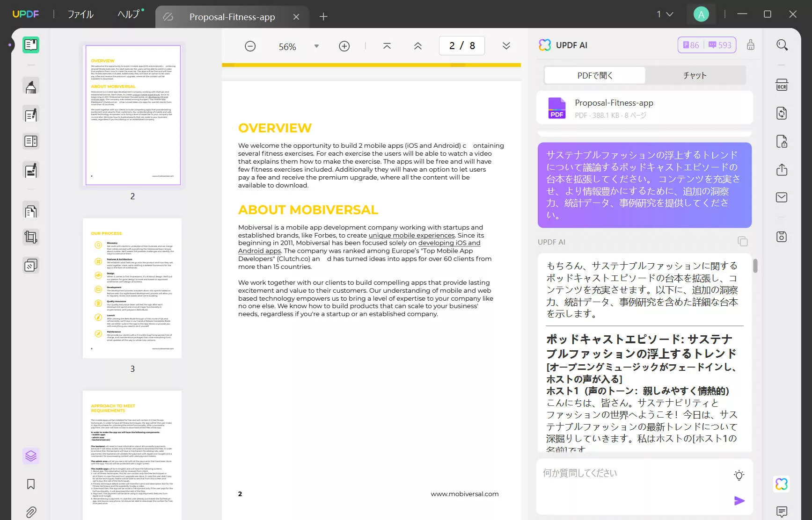Go to the next page
This screenshot has height=520, width=812.
(x=506, y=46)
